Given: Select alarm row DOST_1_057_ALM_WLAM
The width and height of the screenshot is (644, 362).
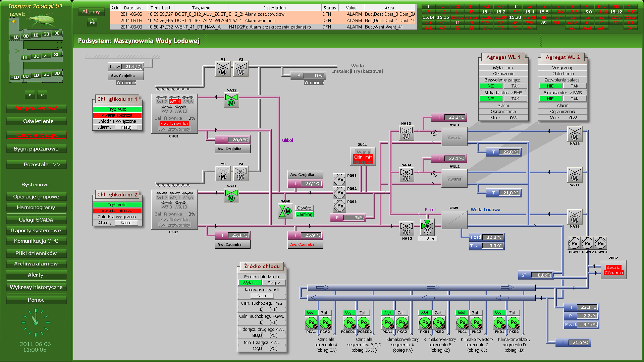Looking at the screenshot, I should pos(263,21).
